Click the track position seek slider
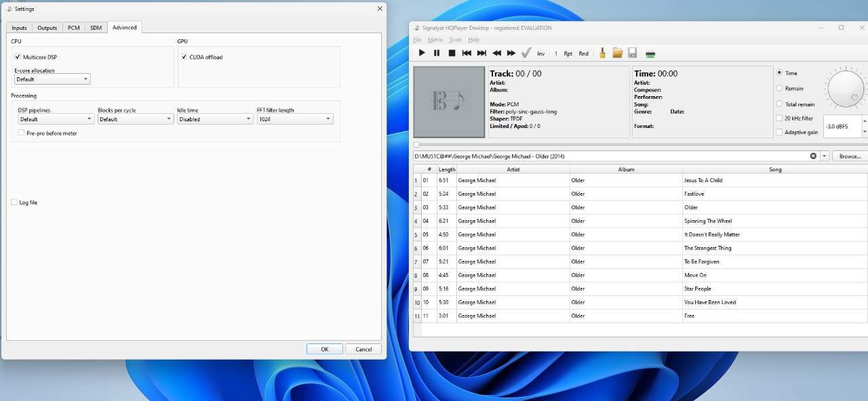 pos(640,144)
